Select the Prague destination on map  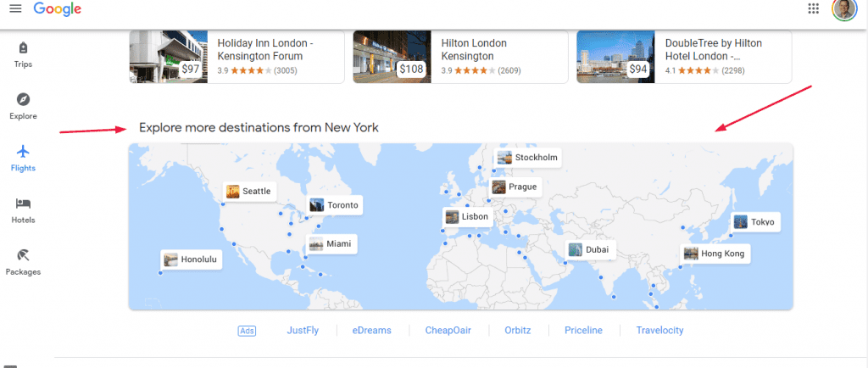(x=515, y=187)
